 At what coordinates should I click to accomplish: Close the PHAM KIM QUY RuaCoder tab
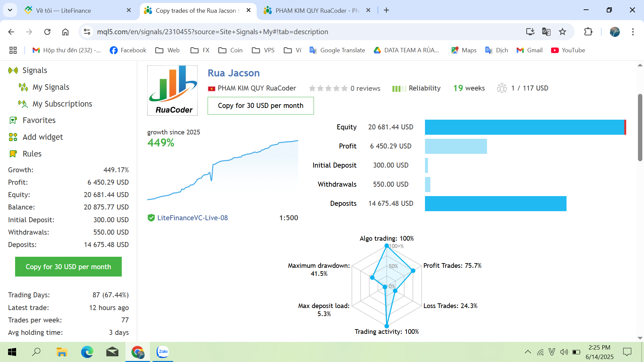click(x=368, y=10)
